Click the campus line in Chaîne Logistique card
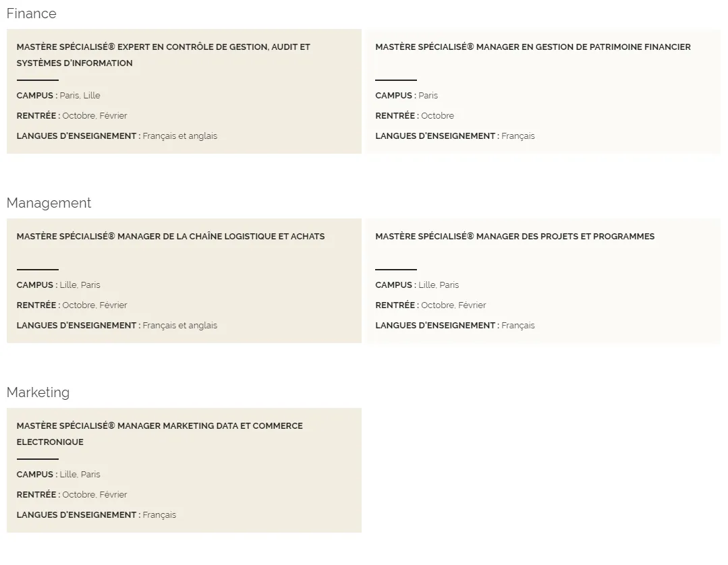 (x=59, y=285)
